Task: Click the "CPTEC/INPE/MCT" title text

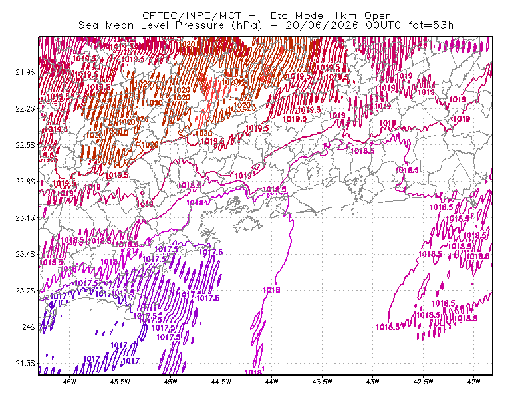Action: (x=192, y=15)
